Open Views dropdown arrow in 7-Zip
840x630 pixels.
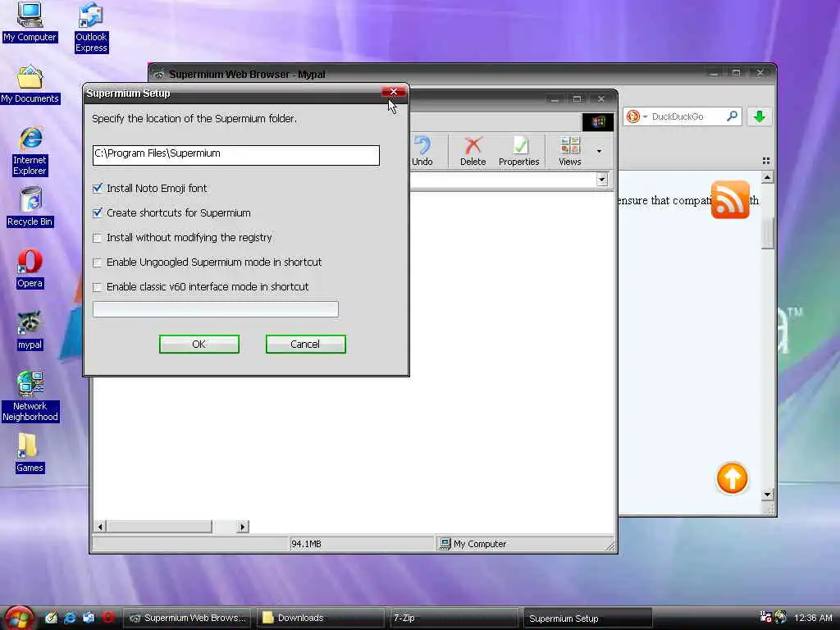tap(599, 152)
